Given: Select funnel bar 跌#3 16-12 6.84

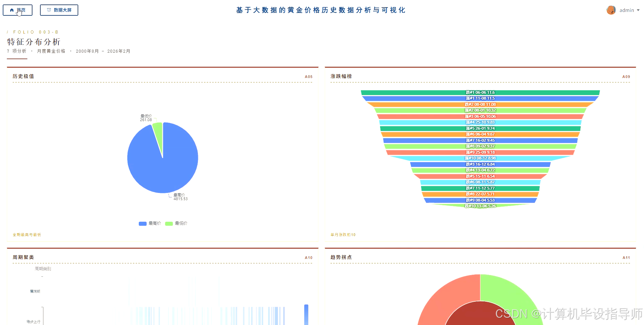Looking at the screenshot, I should (x=480, y=165).
